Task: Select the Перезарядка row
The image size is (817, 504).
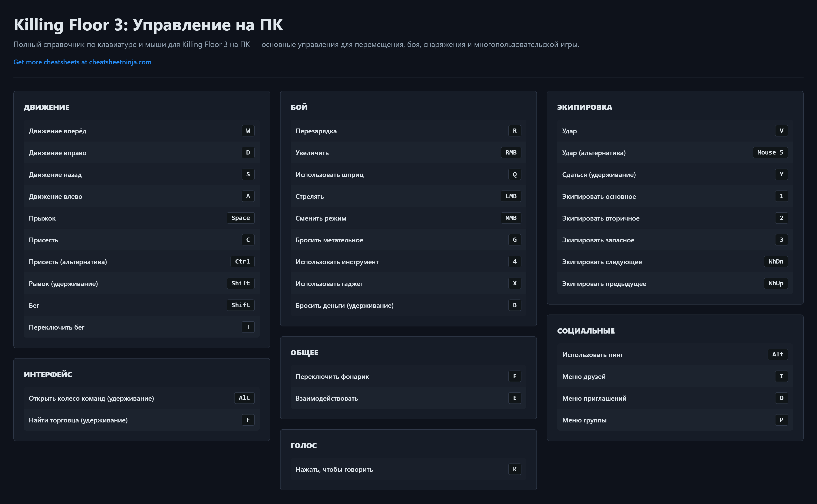Action: [408, 131]
